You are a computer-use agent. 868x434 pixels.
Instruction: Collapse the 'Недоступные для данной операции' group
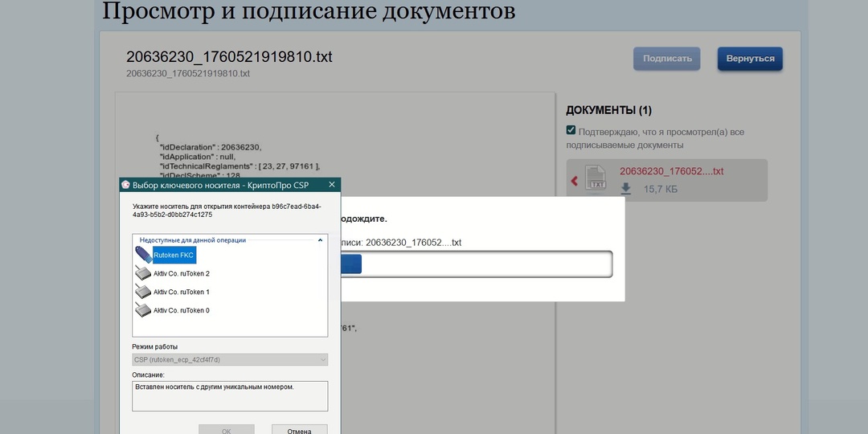point(320,240)
